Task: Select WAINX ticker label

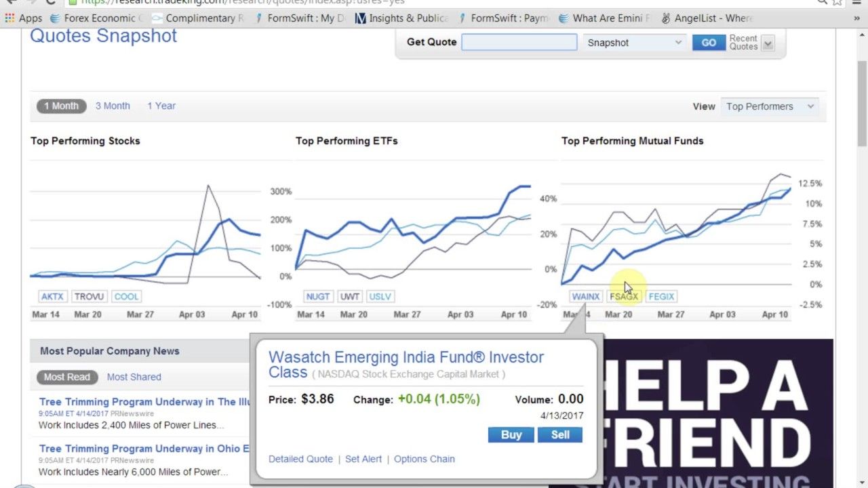Action: point(585,296)
